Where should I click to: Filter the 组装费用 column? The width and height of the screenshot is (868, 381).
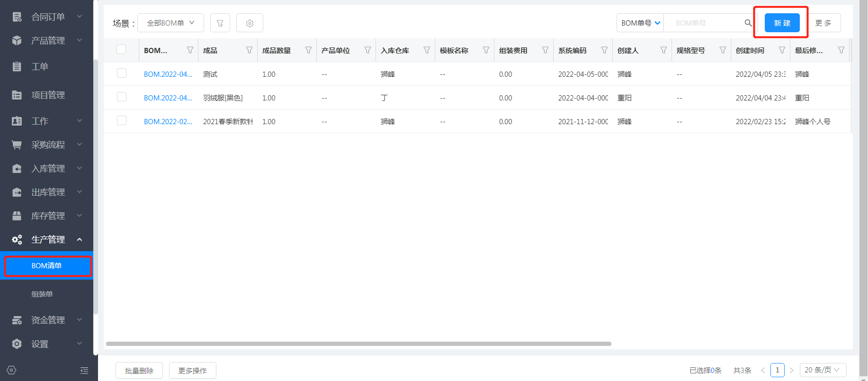545,50
